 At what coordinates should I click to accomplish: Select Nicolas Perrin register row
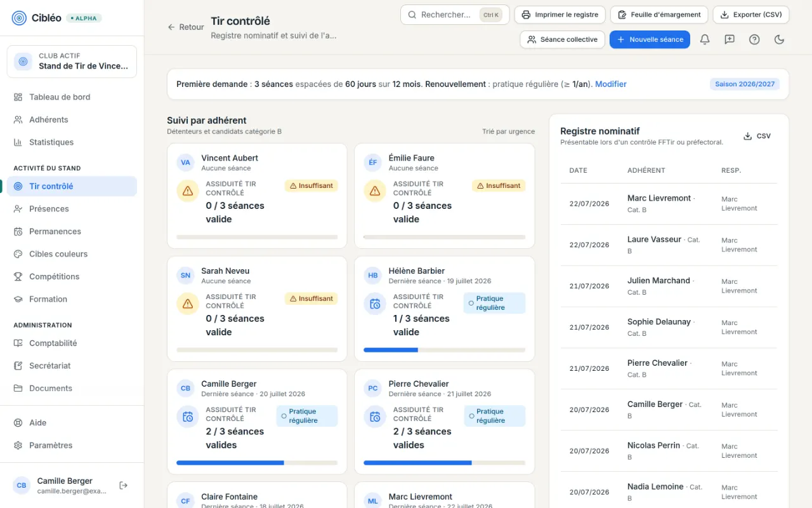tap(669, 451)
